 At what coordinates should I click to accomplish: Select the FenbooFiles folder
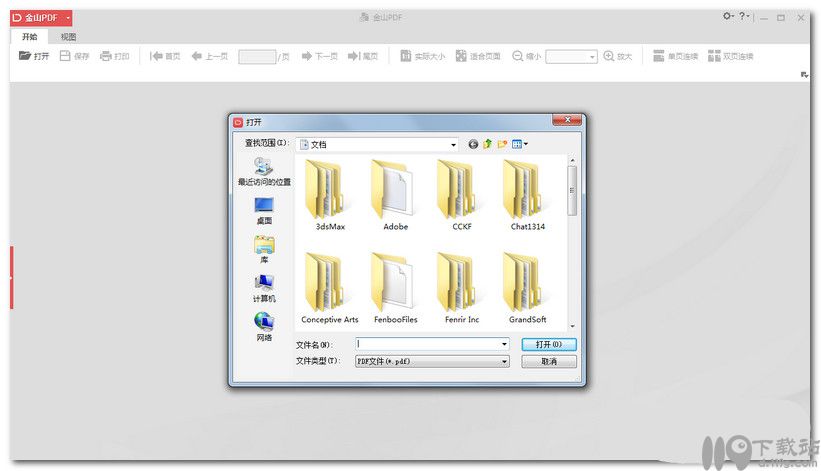[x=395, y=288]
